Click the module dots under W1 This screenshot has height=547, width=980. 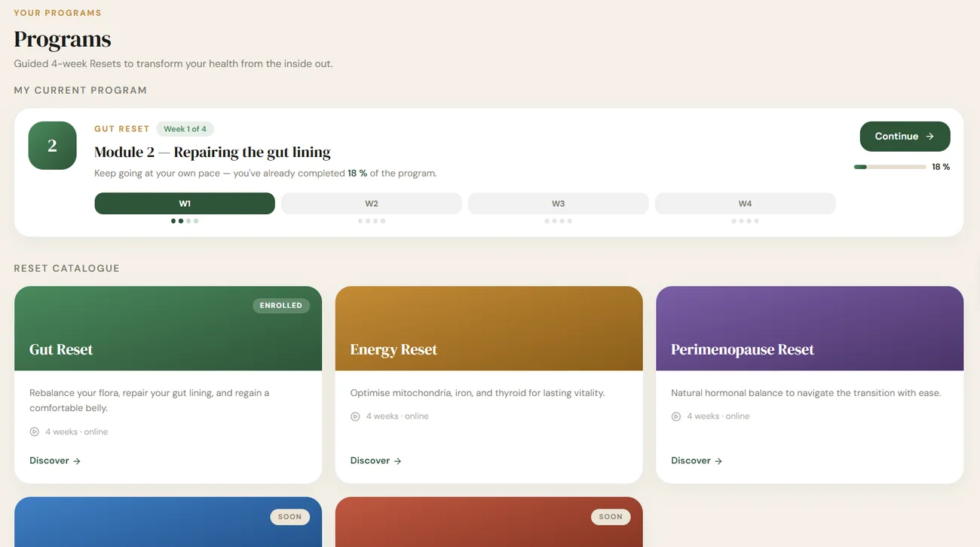[185, 221]
